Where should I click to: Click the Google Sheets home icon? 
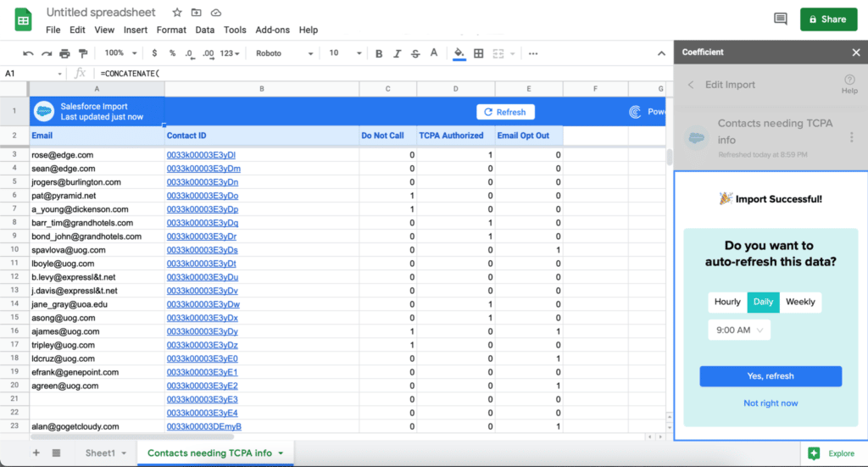[x=23, y=20]
